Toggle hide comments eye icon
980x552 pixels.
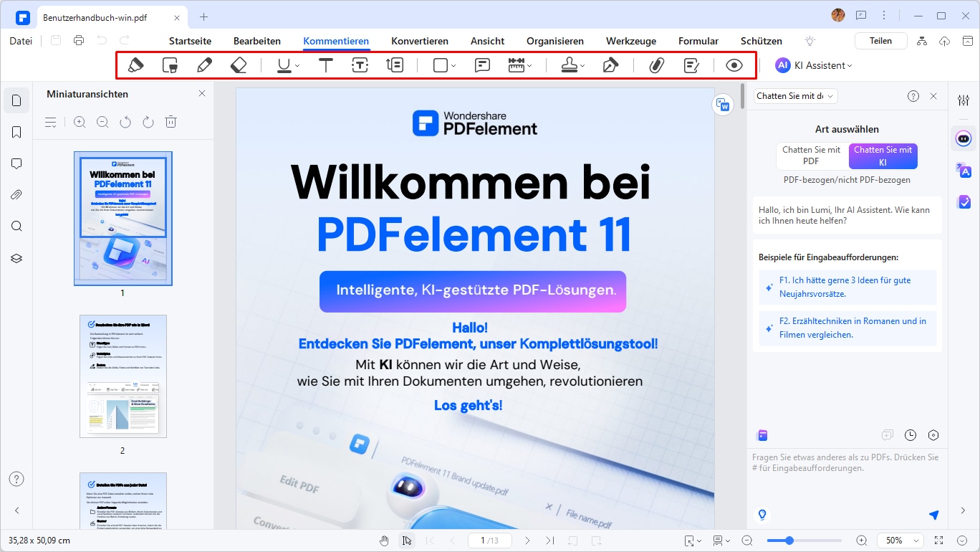point(734,65)
